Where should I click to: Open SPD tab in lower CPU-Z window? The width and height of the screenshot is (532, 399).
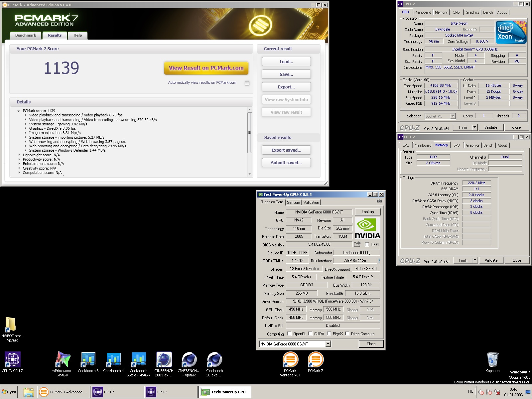click(x=457, y=145)
